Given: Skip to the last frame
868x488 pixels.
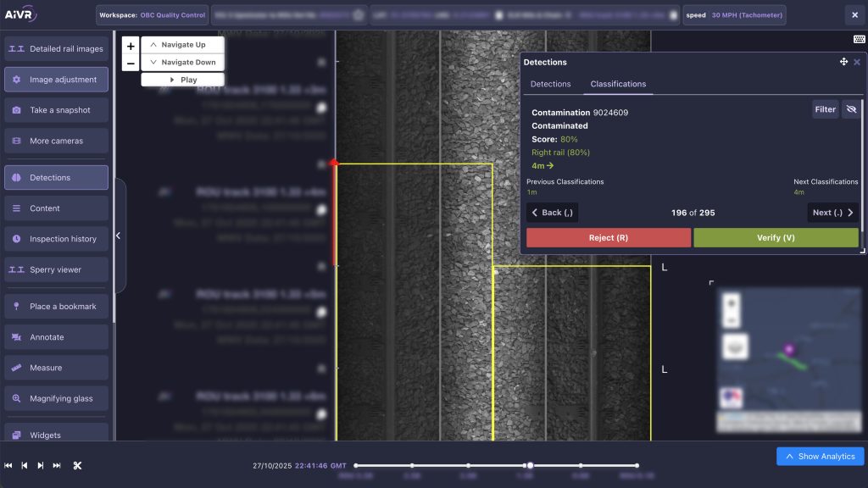Looking at the screenshot, I should point(57,466).
